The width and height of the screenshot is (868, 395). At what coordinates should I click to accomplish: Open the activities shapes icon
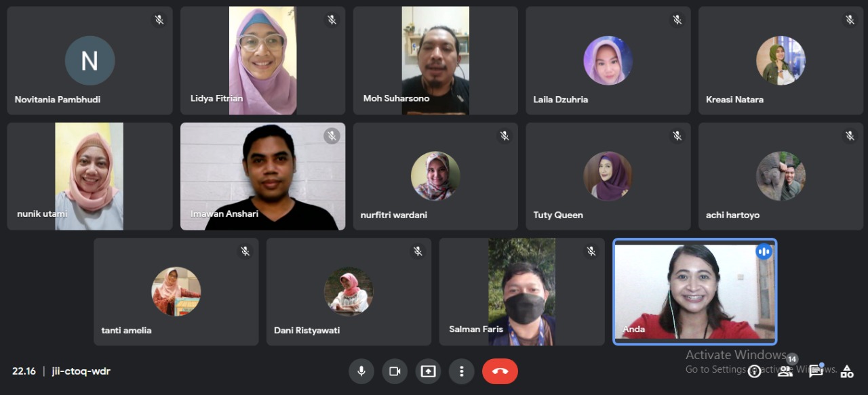[x=846, y=371]
